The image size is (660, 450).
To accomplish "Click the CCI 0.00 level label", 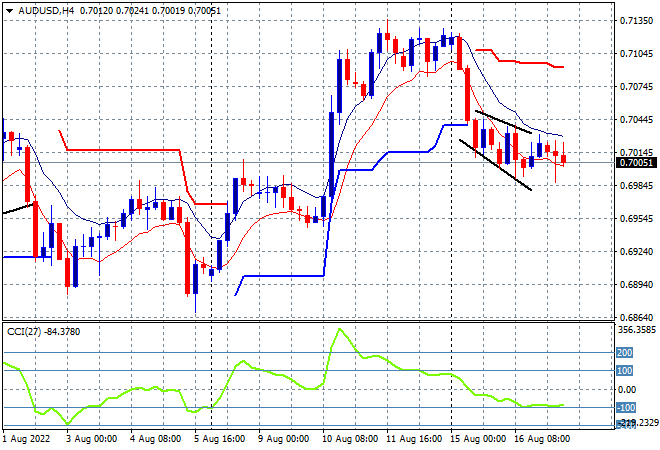I will pos(627,389).
